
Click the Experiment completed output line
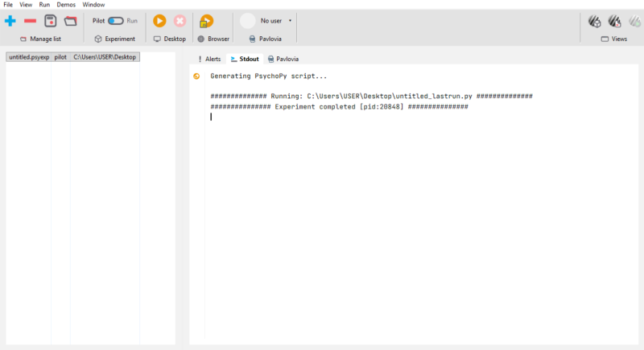339,107
